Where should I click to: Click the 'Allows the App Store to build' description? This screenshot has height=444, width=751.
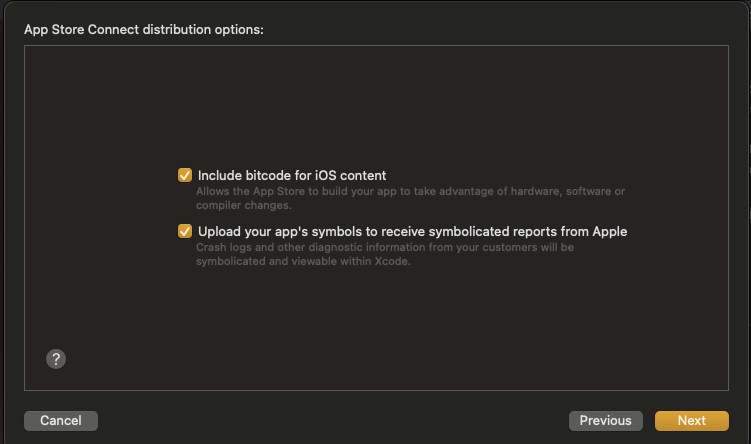tap(410, 198)
